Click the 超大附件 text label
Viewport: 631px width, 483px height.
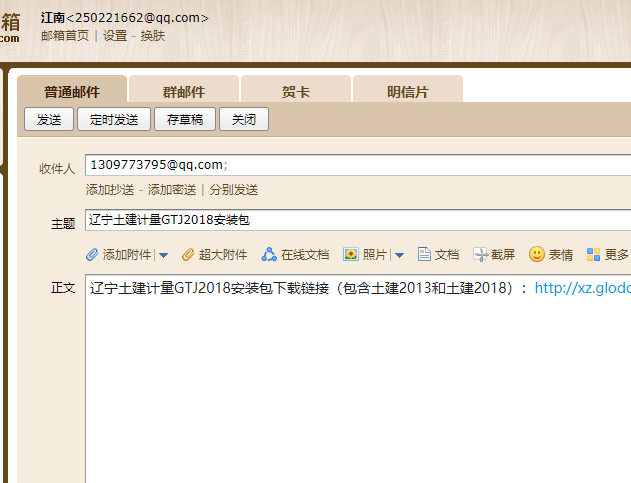[223, 255]
